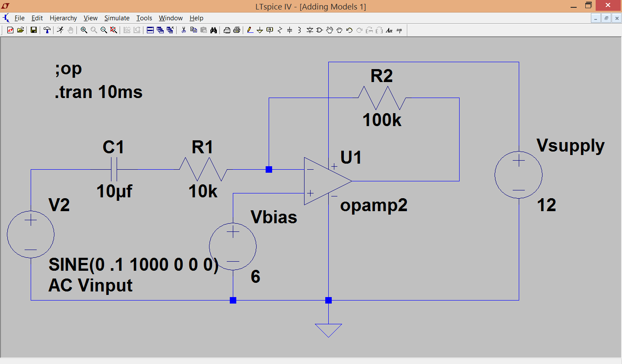This screenshot has width=622, height=364.
Task: Select the draw wire pencil tool
Action: (x=250, y=30)
